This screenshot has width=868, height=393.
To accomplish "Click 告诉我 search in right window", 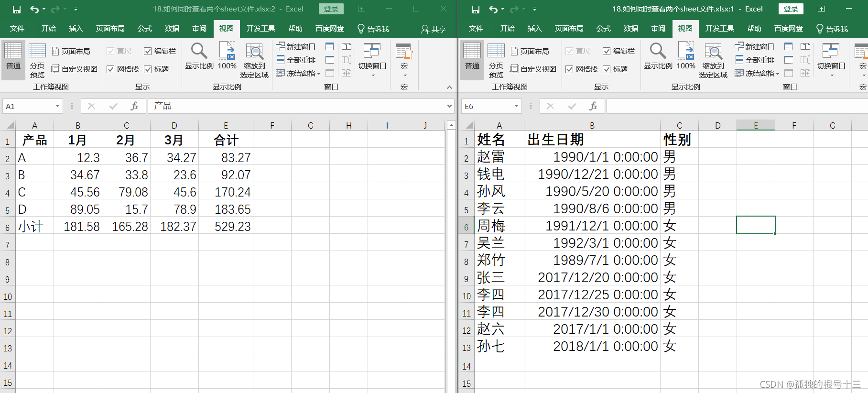I will [x=832, y=29].
